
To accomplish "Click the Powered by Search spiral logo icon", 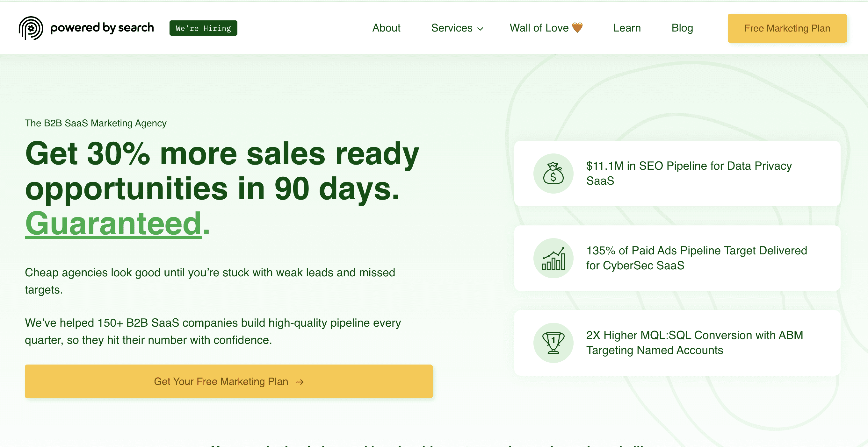I will (x=31, y=28).
